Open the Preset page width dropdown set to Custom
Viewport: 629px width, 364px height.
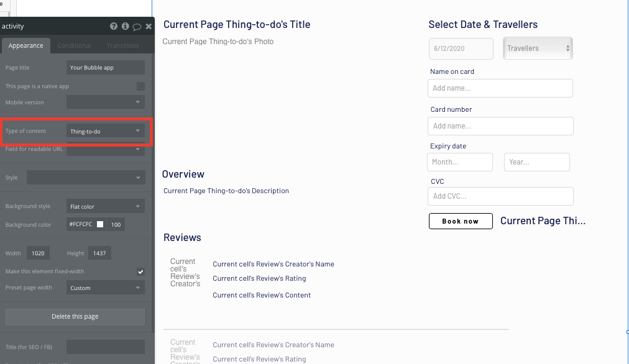click(104, 288)
